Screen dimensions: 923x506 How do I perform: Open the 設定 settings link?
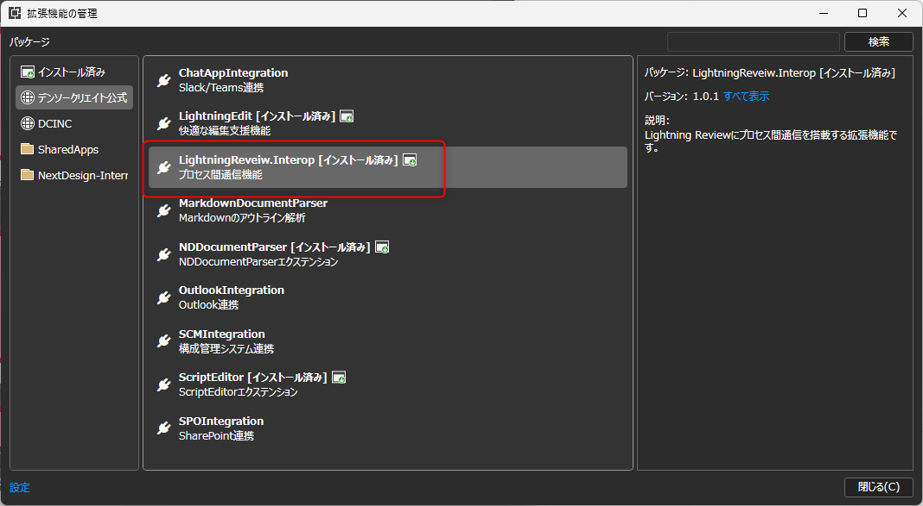point(20,488)
